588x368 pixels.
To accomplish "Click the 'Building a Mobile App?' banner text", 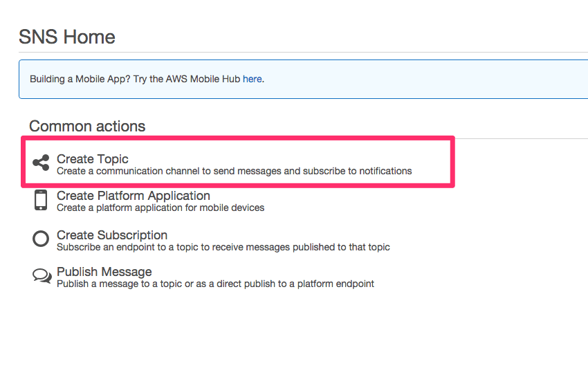I will click(147, 79).
